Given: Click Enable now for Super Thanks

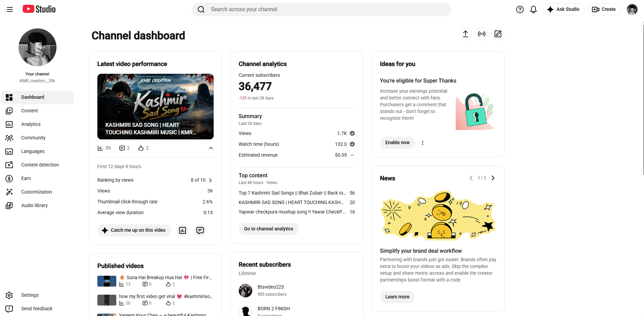Looking at the screenshot, I should (398, 143).
